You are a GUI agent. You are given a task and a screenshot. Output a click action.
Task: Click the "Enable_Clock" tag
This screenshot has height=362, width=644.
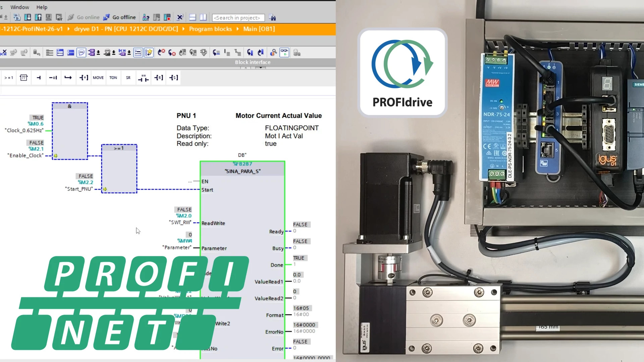[25, 156]
